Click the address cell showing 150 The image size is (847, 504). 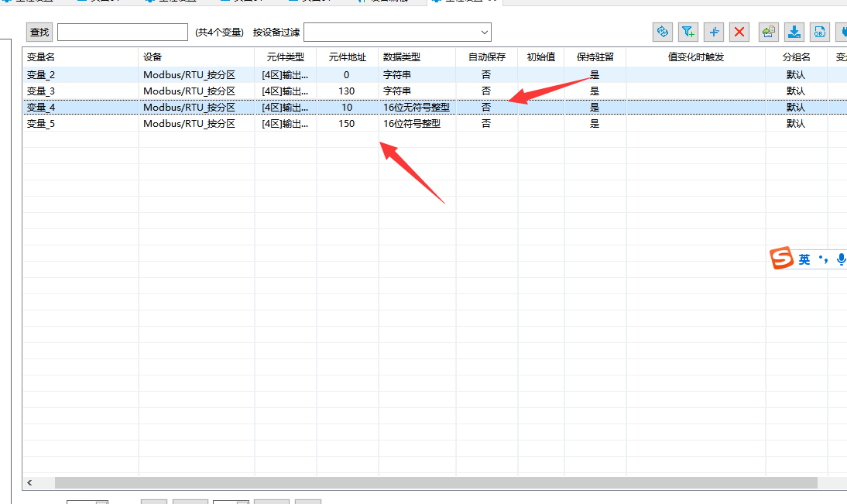[348, 124]
